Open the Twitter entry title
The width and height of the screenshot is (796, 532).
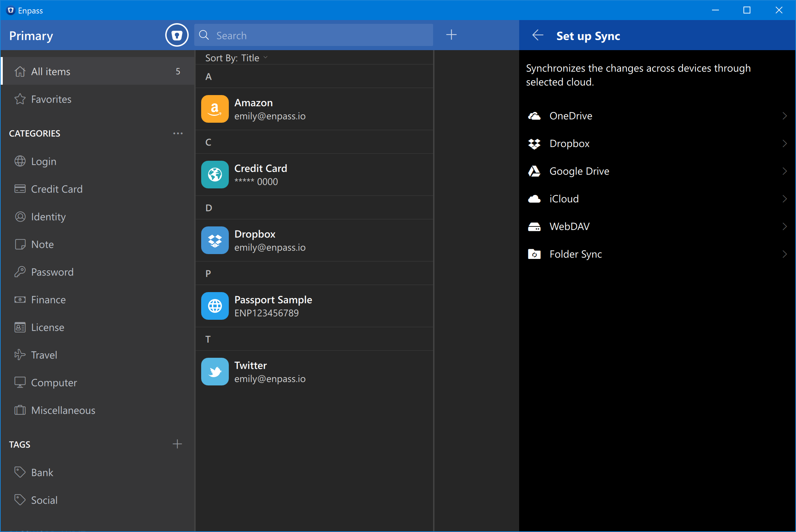[x=251, y=365]
